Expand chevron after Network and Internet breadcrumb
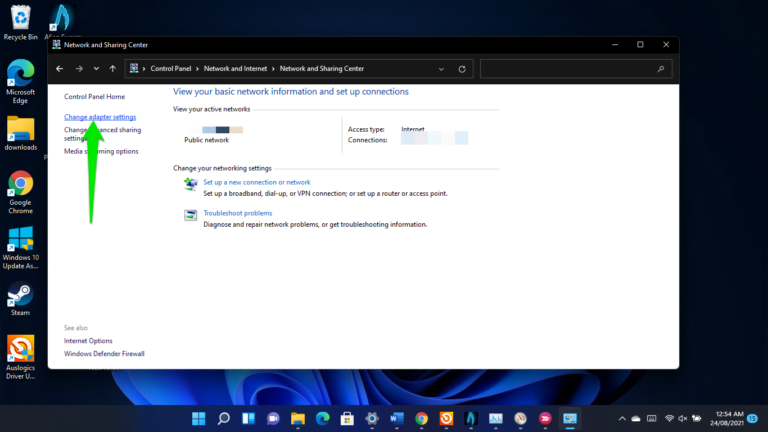The width and height of the screenshot is (768, 432). point(273,69)
